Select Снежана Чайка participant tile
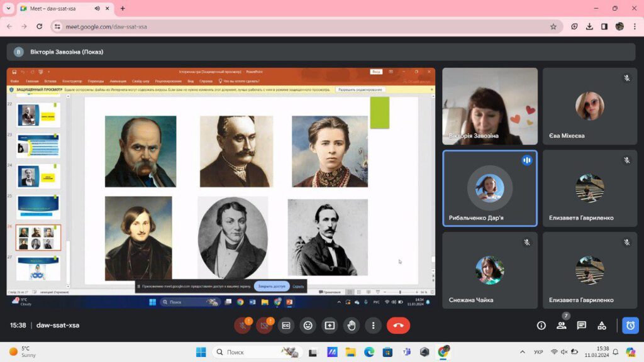The image size is (644, 362). pos(489,270)
